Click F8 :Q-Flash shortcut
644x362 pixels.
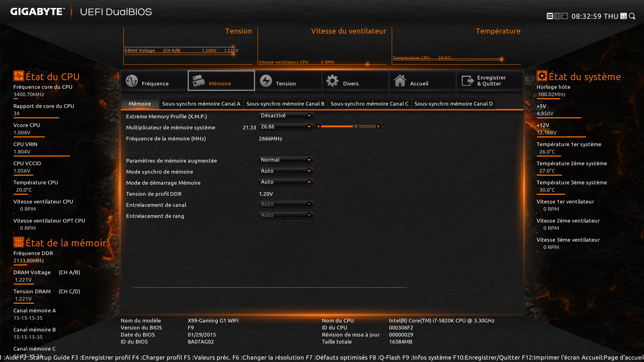(385, 358)
